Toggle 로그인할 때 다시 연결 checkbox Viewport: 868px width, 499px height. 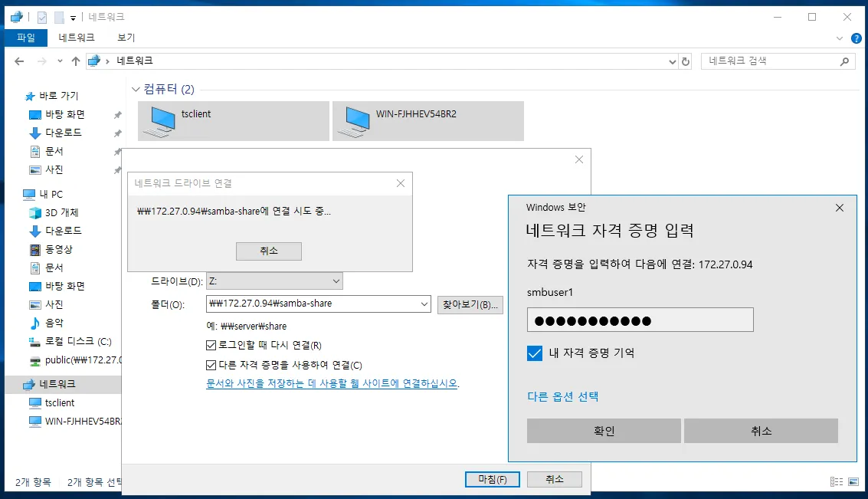(x=211, y=346)
